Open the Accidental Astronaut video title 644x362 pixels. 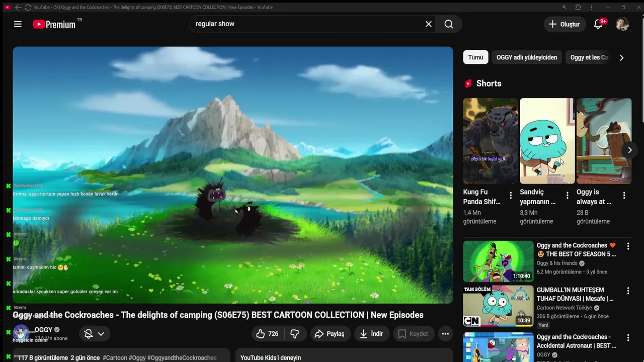pos(577,341)
